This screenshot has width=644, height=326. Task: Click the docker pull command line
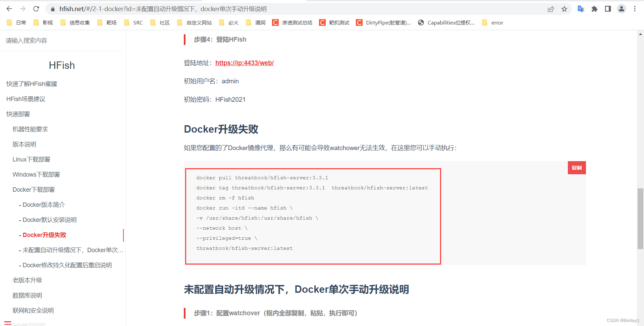(x=262, y=178)
